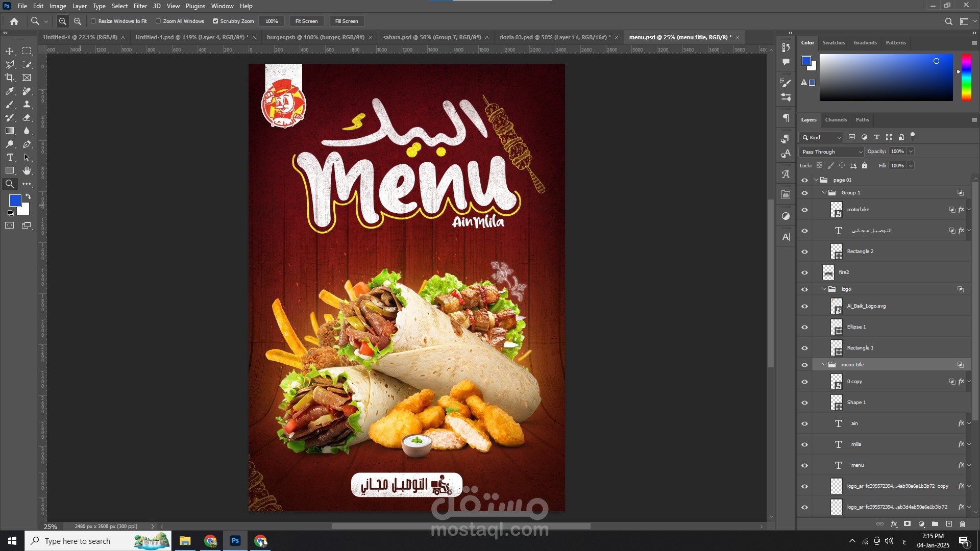This screenshot has height=551, width=980.
Task: Select the Hand tool
Action: tap(27, 170)
